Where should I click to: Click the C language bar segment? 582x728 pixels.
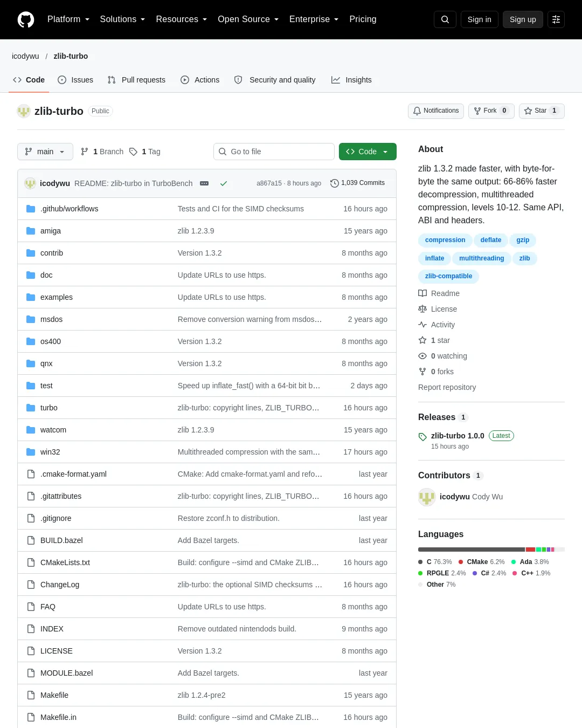[472, 550]
